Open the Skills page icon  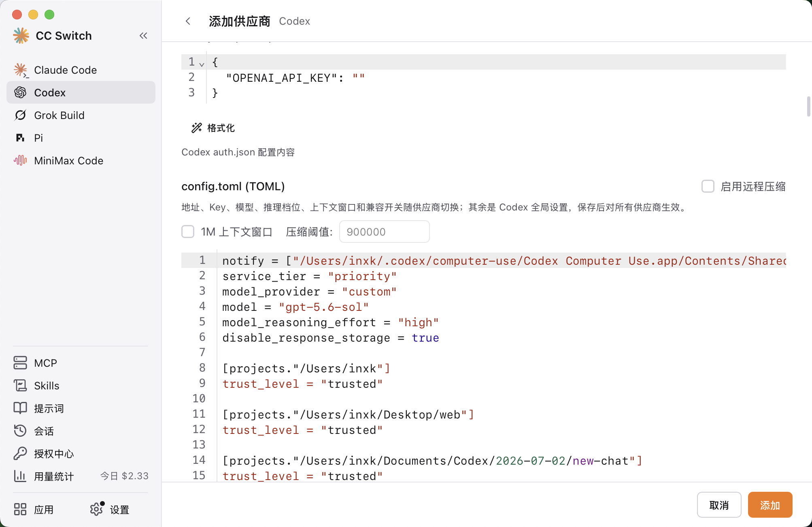coord(20,386)
